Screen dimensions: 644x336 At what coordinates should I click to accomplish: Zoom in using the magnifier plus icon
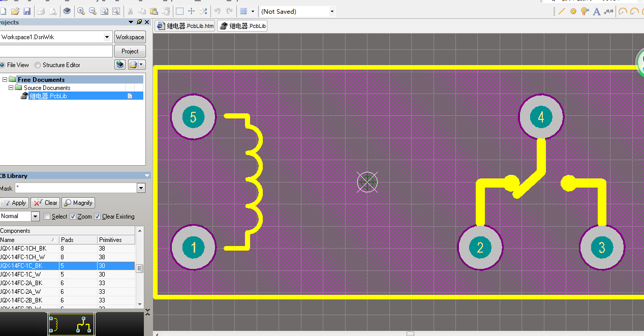(x=81, y=11)
